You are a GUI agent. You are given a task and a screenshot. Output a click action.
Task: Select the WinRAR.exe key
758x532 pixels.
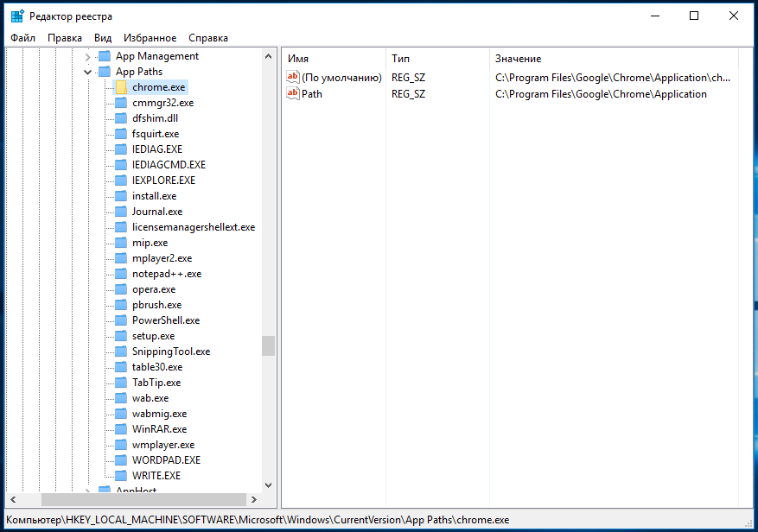(159, 428)
